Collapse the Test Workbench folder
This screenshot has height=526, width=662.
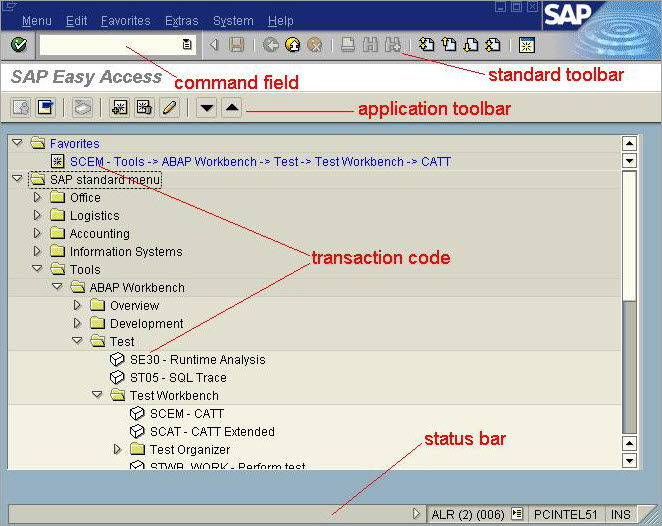point(98,395)
